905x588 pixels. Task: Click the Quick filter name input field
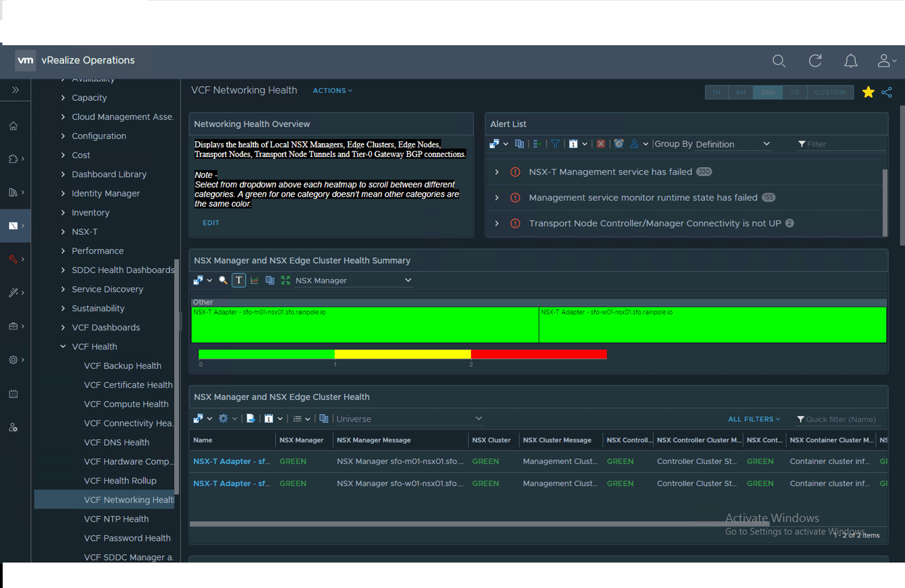point(841,419)
